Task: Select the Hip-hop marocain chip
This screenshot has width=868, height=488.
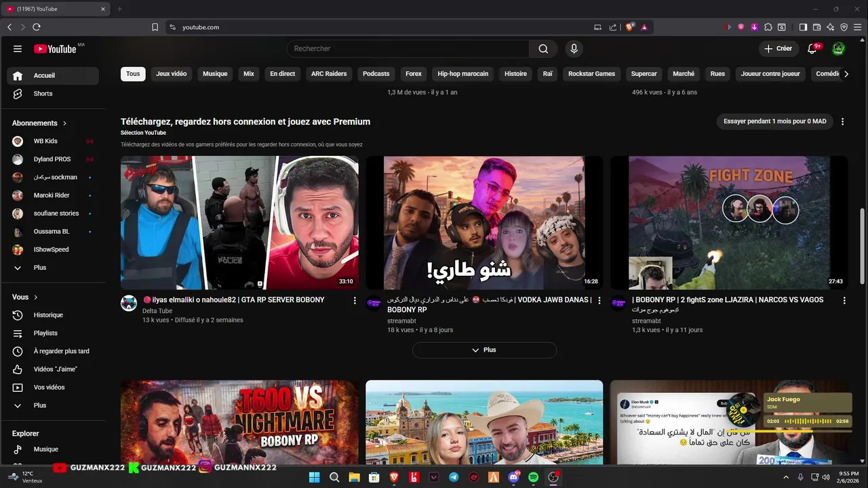Action: 463,74
